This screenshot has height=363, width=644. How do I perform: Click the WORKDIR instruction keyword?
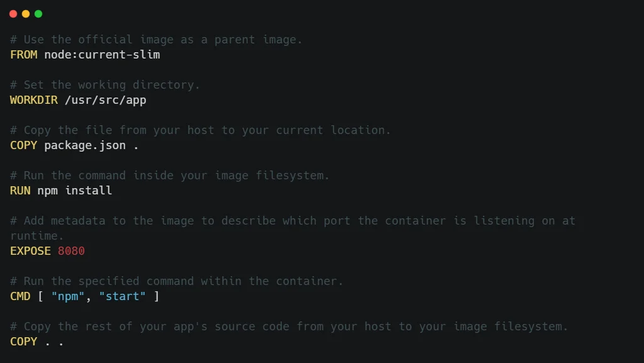point(34,100)
